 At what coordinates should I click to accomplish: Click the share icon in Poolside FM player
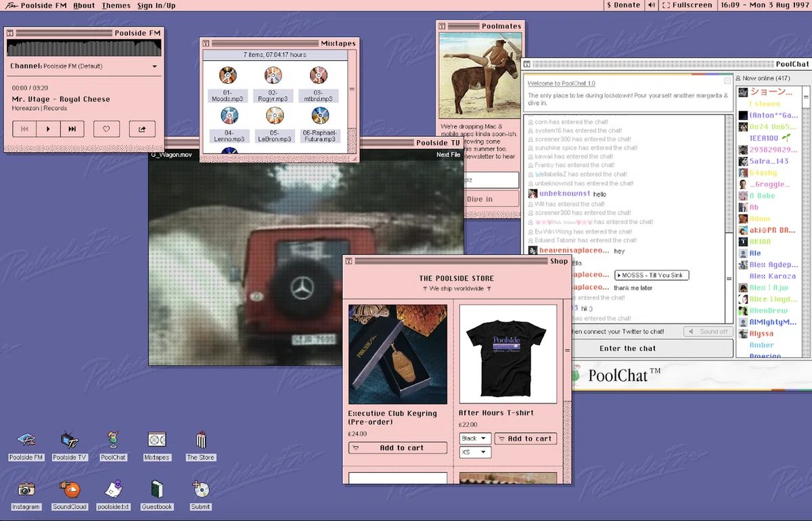tap(142, 129)
